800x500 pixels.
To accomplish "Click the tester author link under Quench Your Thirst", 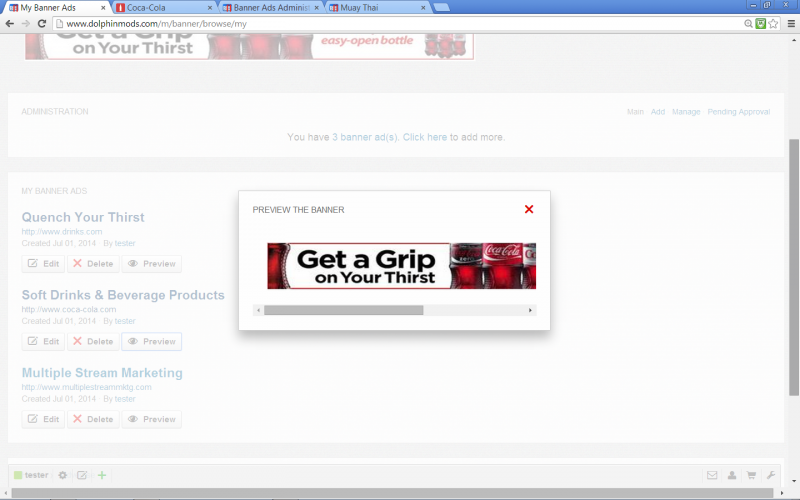I will [125, 243].
